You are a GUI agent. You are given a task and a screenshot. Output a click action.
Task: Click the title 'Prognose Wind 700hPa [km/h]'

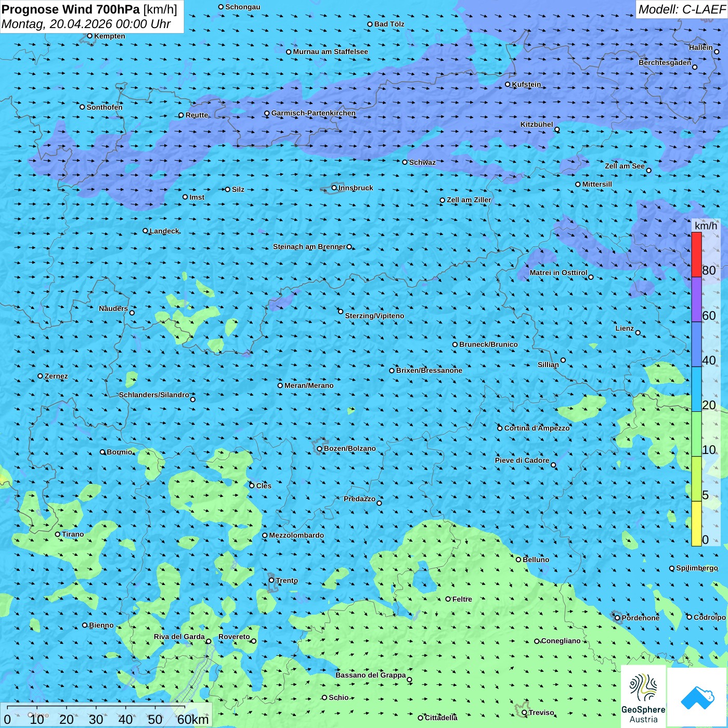[89, 9]
